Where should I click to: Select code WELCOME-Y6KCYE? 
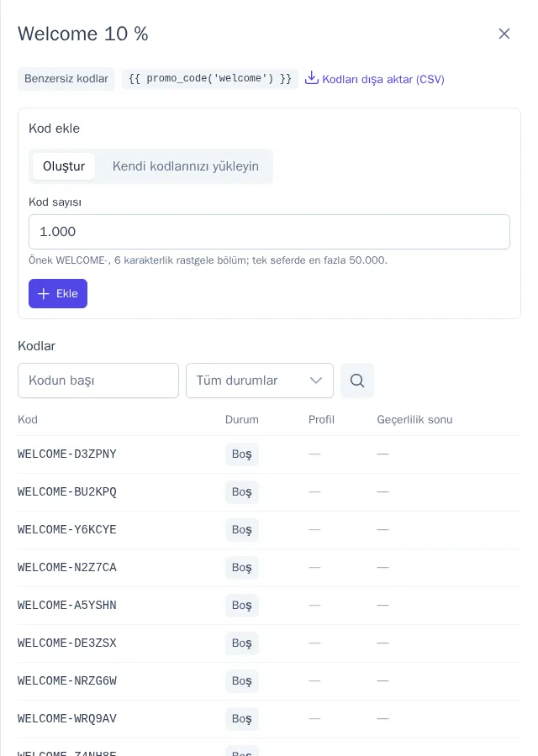pos(67,529)
